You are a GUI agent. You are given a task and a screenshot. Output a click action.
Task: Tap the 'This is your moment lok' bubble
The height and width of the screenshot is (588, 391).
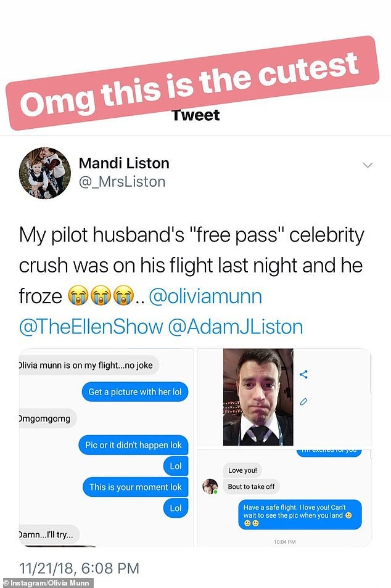click(136, 487)
